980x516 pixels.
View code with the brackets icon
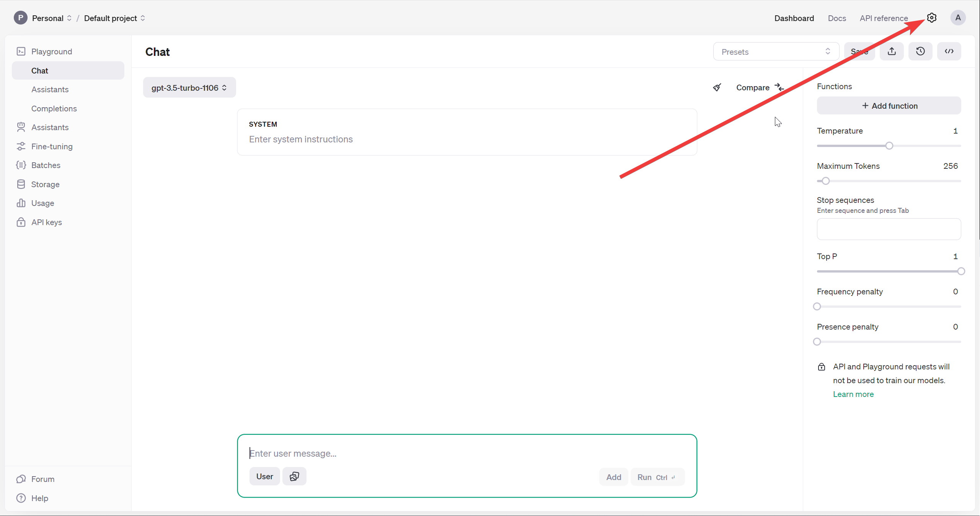(949, 51)
